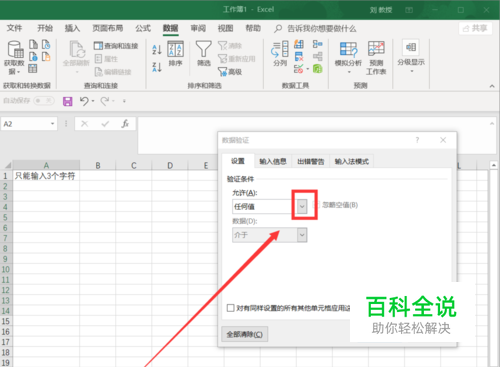Click the Flash Fill icon in 数据工具
The image size is (500, 367).
(299, 44)
